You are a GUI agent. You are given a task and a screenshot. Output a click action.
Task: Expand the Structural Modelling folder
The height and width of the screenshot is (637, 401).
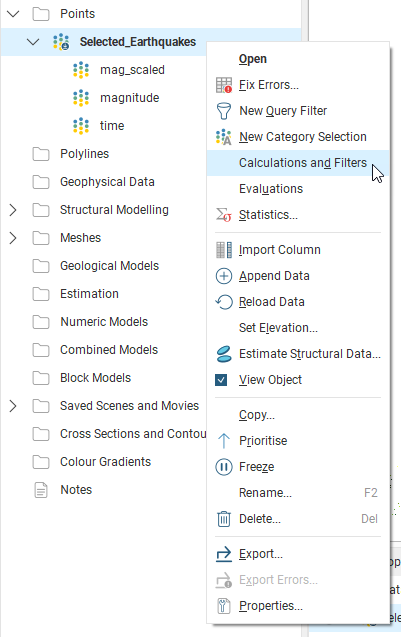point(13,210)
